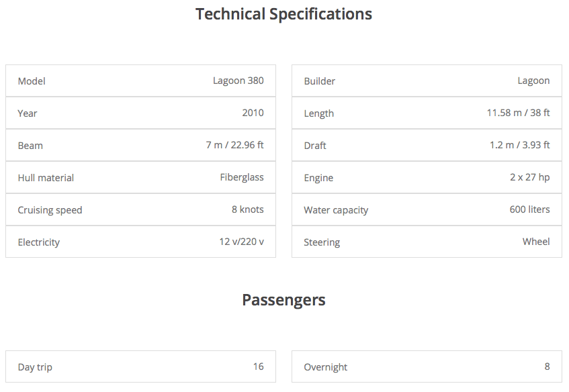This screenshot has height=392, width=569.
Task: Click the Builder row label
Action: pyautogui.click(x=319, y=81)
